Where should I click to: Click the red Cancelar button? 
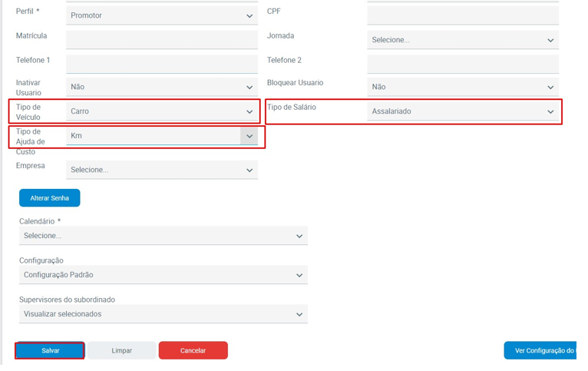[193, 350]
